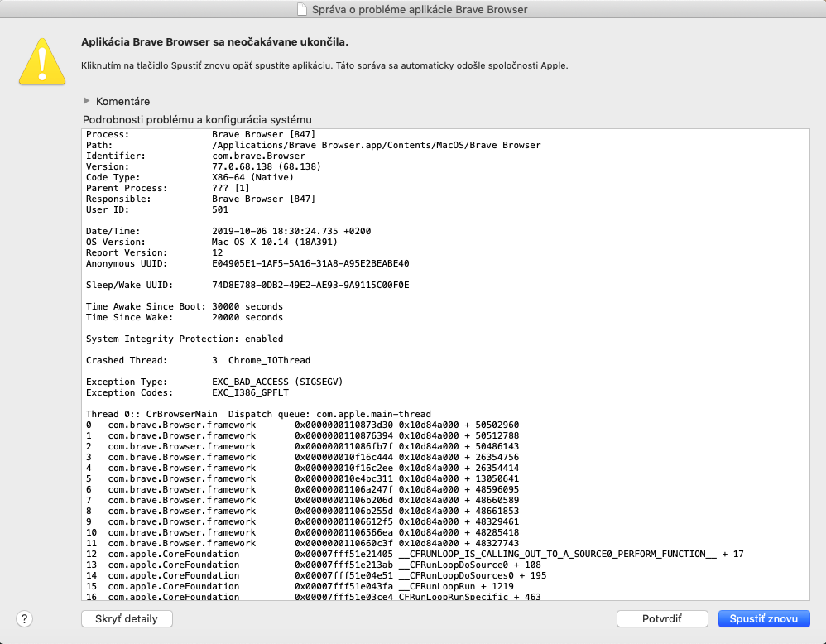Click stack frame 1 address '0x0000000110876394'

click(x=343, y=436)
